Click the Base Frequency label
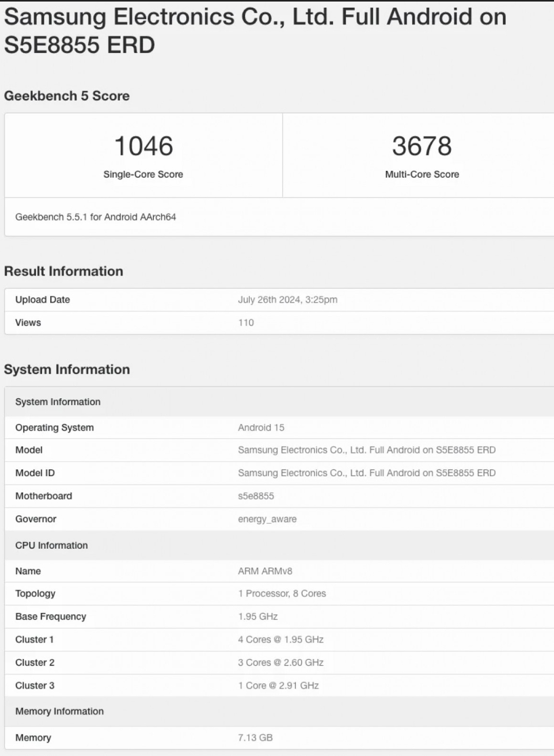Viewport: 554px width, 756px height. click(51, 617)
